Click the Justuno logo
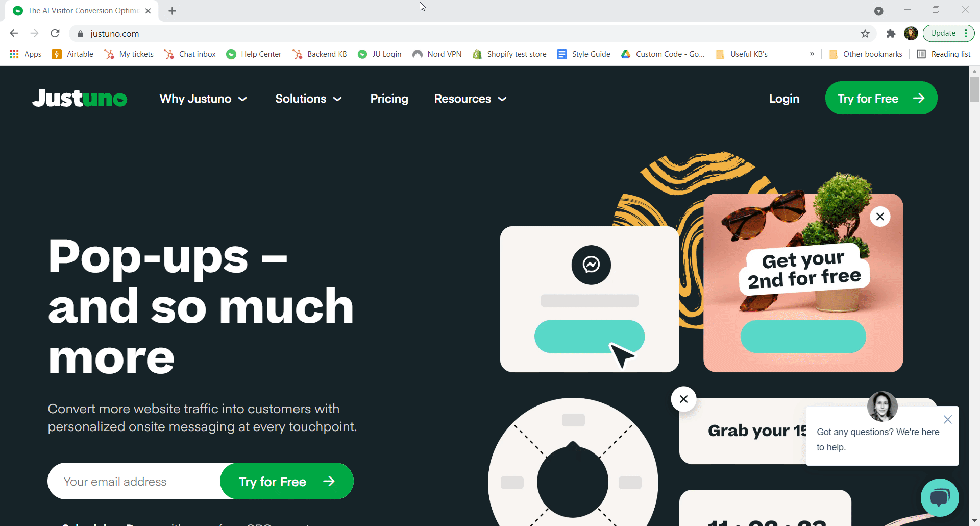The height and width of the screenshot is (526, 980). pos(80,98)
